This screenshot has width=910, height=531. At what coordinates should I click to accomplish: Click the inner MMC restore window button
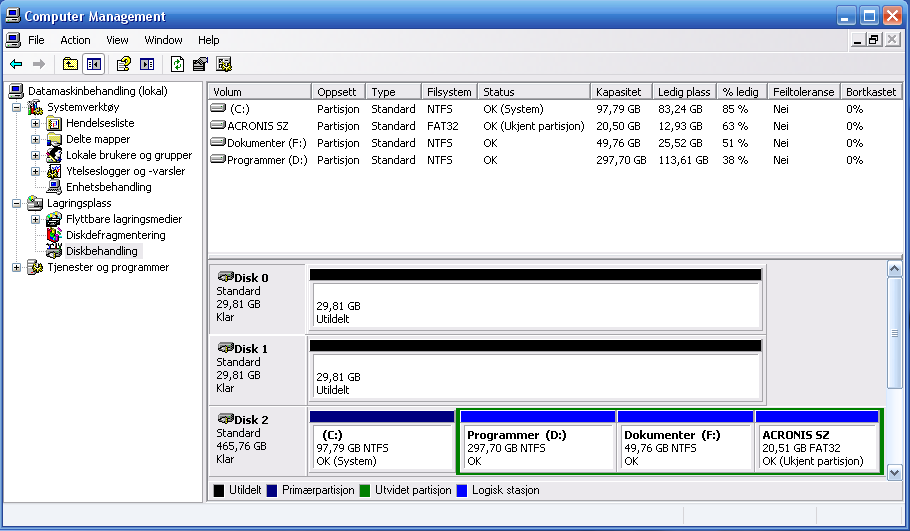point(874,39)
